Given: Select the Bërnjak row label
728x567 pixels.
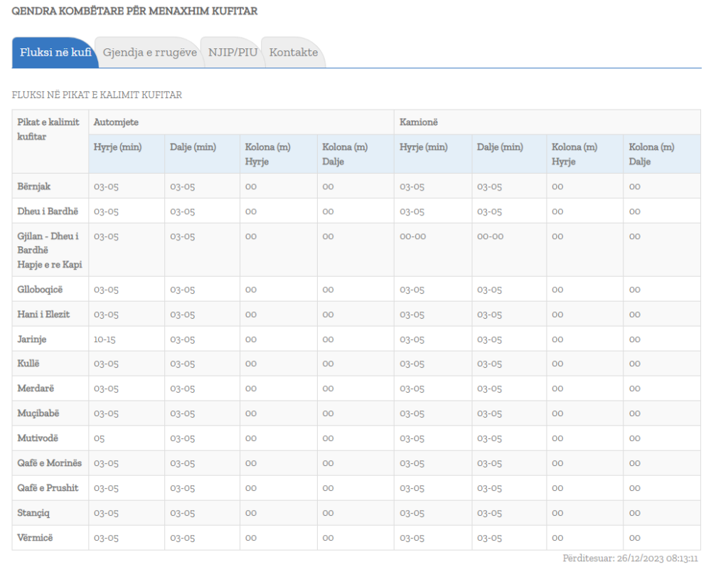Looking at the screenshot, I should pyautogui.click(x=34, y=186).
